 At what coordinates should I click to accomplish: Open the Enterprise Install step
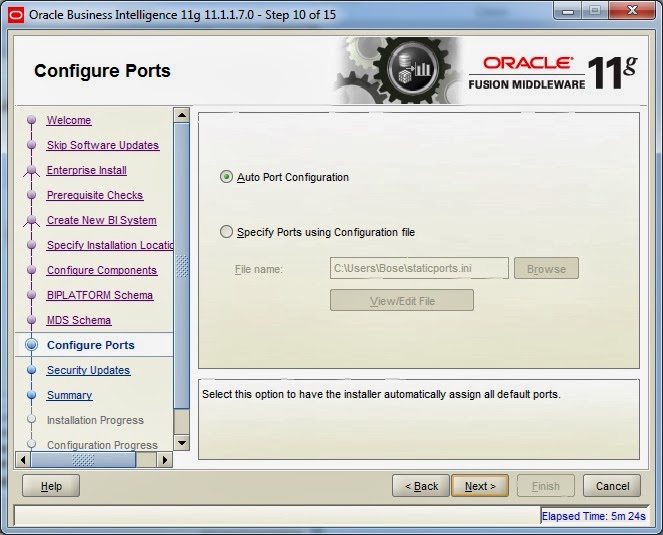(87, 170)
